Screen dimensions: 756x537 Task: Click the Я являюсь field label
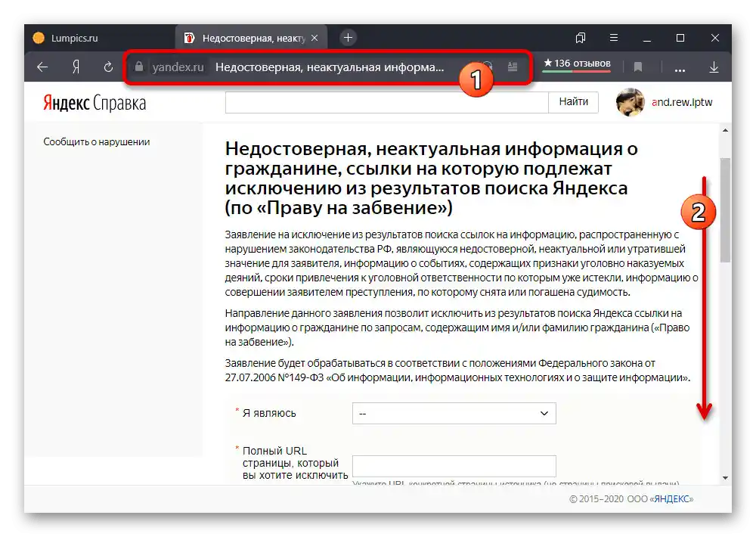click(x=269, y=414)
